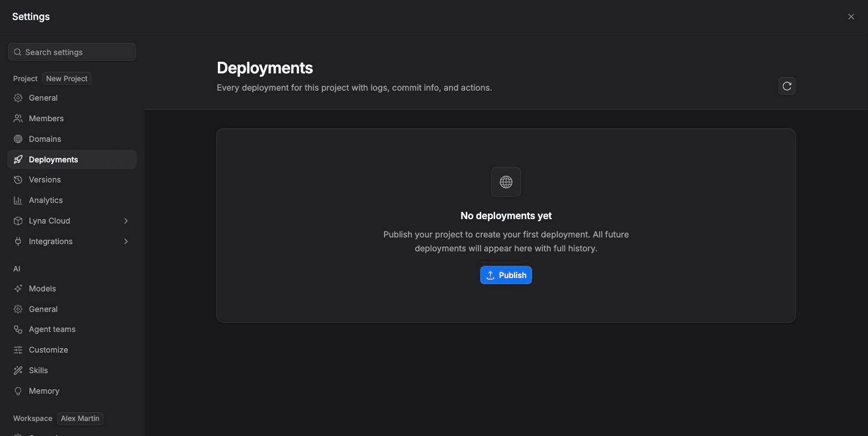
Task: Click the 'Deployments' page title
Action: tap(265, 68)
